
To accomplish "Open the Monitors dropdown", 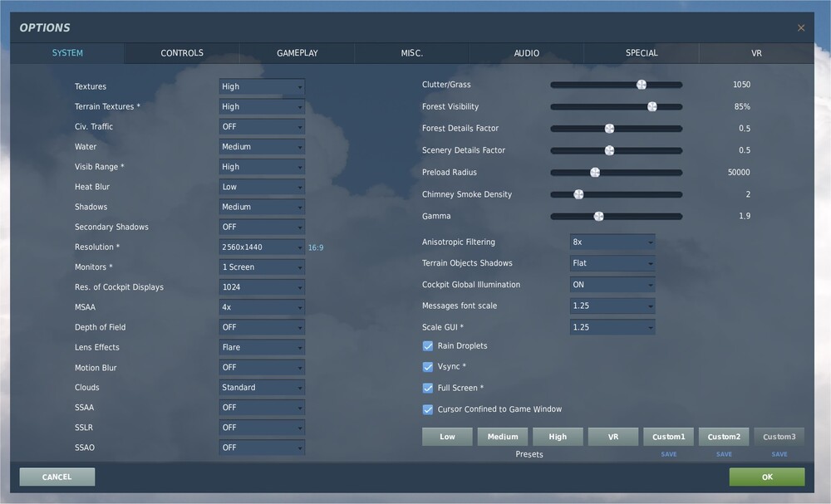I will point(262,267).
